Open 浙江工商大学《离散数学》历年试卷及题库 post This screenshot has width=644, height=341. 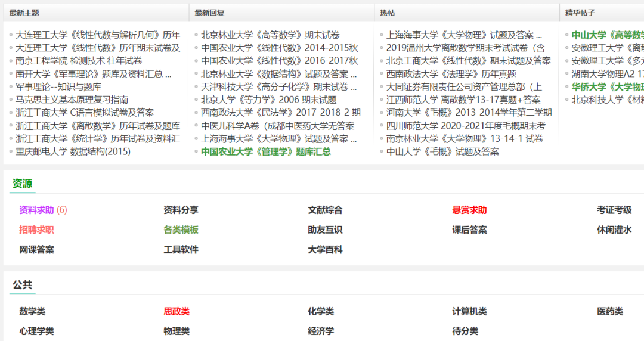coord(98,126)
